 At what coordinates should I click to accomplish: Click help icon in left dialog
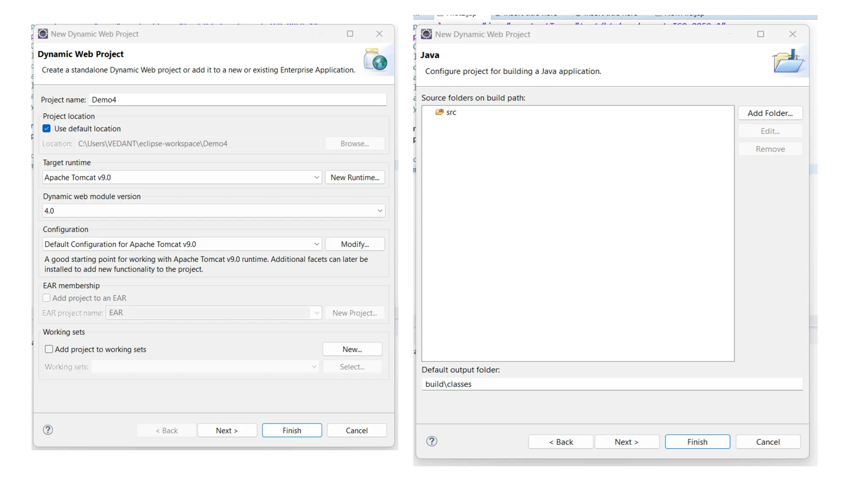pos(48,430)
